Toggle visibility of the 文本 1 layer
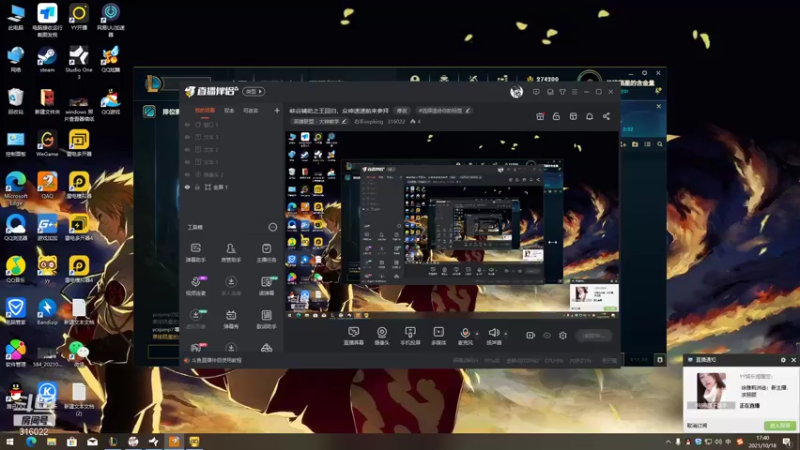This screenshot has height=450, width=800. click(x=187, y=162)
